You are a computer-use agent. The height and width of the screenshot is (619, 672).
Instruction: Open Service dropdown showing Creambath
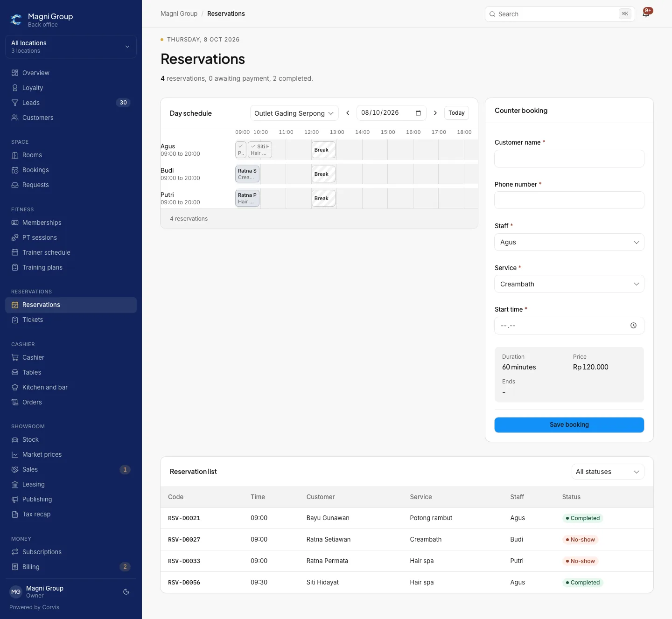click(569, 284)
